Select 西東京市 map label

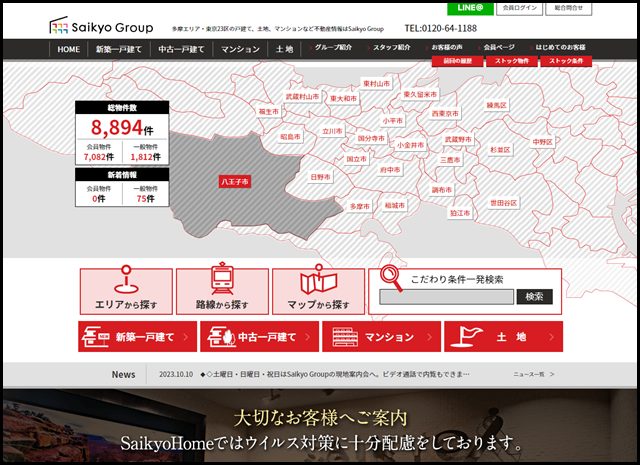click(445, 113)
